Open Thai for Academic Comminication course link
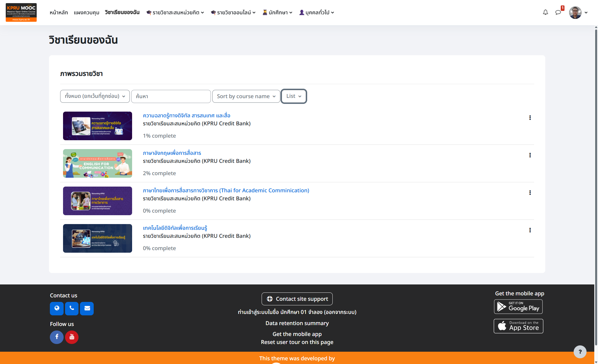 click(x=226, y=190)
